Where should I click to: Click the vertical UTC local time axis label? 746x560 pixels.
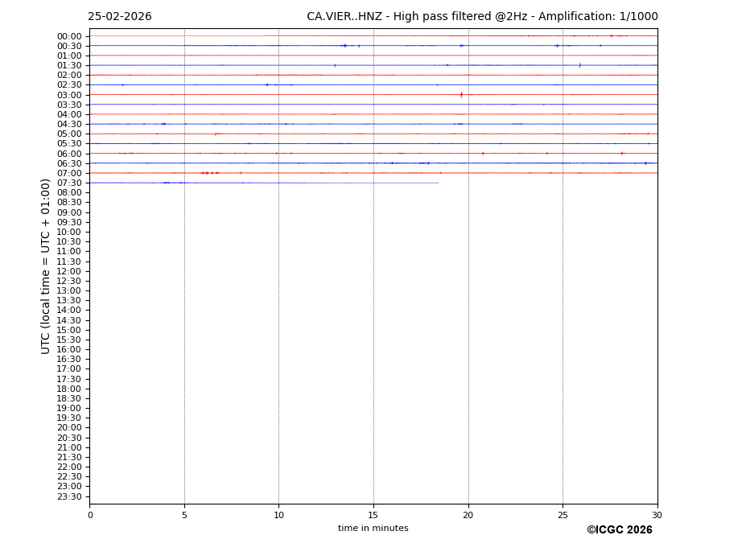(x=46, y=266)
